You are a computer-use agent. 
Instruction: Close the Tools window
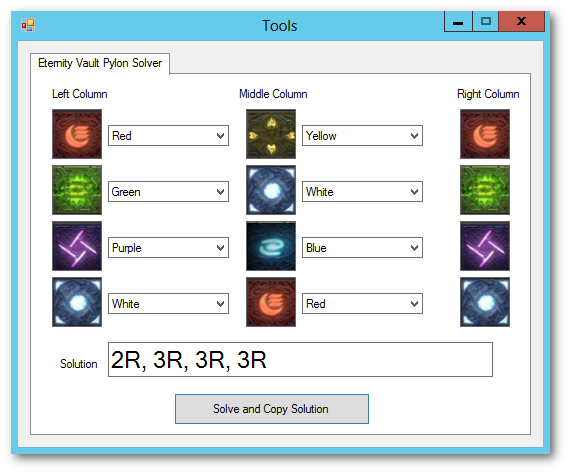(521, 21)
